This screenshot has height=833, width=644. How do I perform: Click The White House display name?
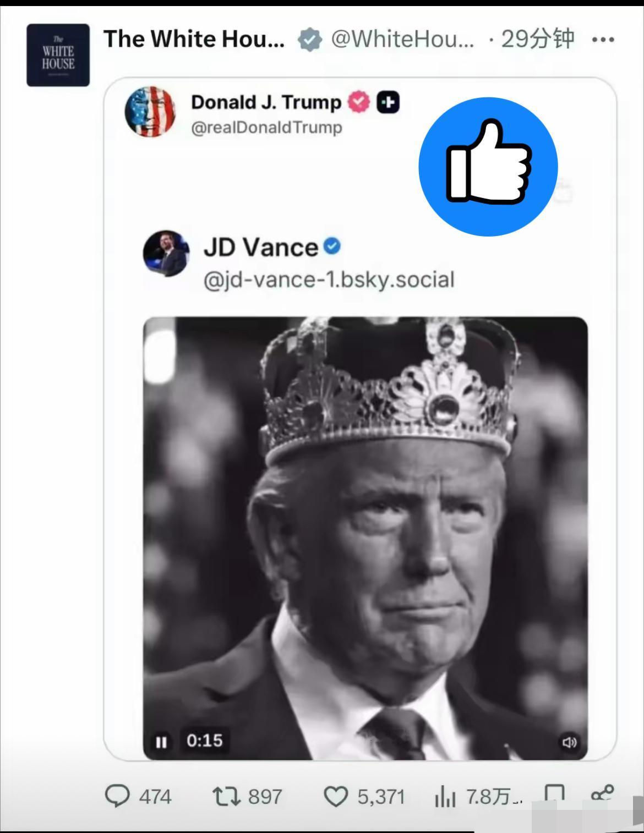[x=194, y=39]
